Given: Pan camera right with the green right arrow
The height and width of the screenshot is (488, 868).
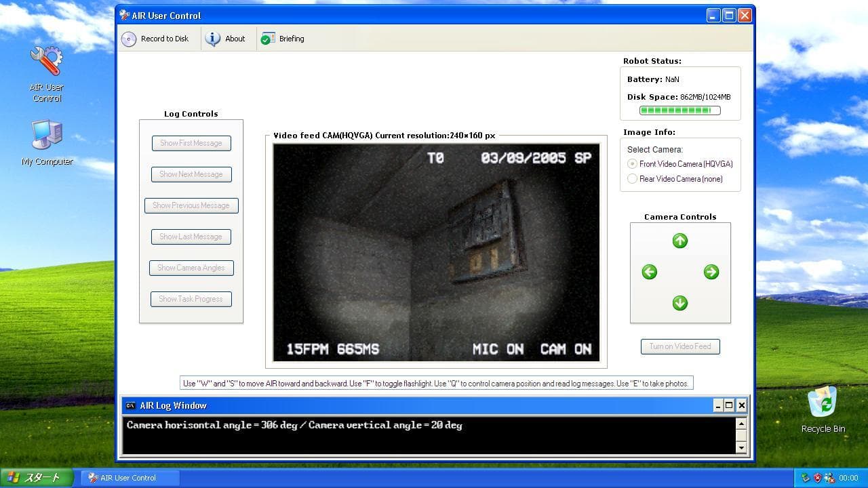Looking at the screenshot, I should [711, 272].
